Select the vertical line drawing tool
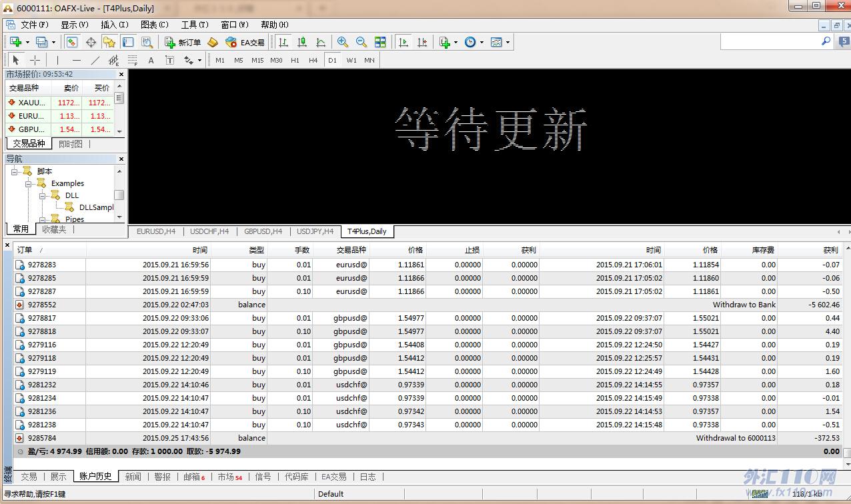Screen dimensions: 851x504 pyautogui.click(x=57, y=60)
